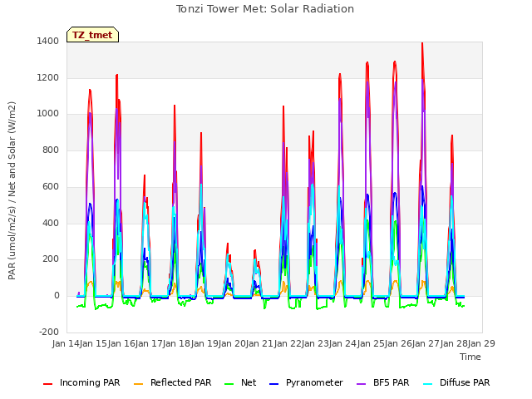The width and height of the screenshot is (532, 399).
Task: Click the BF5 PAR legend label
Action: click(392, 382)
